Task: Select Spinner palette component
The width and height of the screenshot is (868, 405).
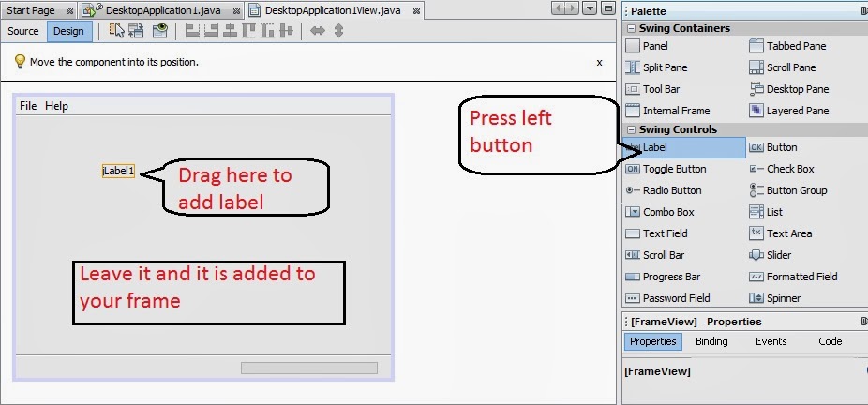Action: tap(774, 298)
